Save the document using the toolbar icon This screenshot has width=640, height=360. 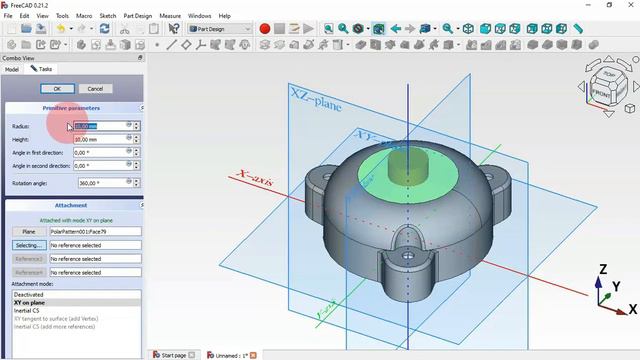point(41,29)
